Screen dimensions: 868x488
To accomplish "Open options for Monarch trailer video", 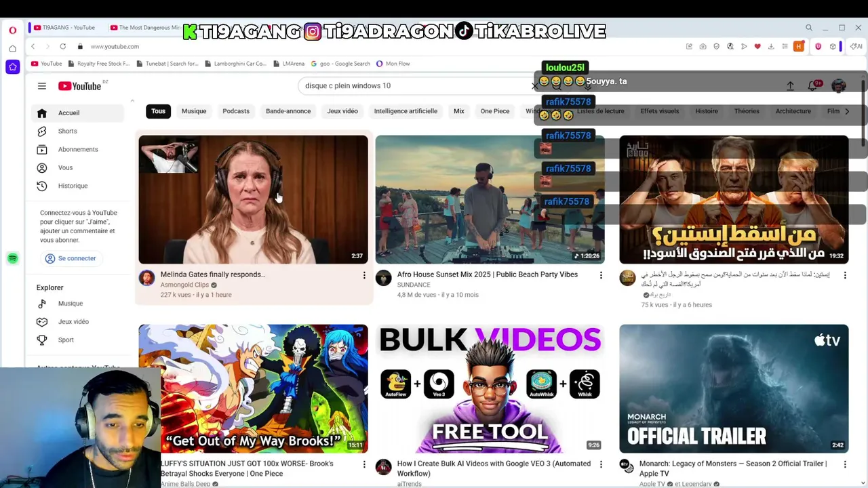I will click(x=845, y=464).
